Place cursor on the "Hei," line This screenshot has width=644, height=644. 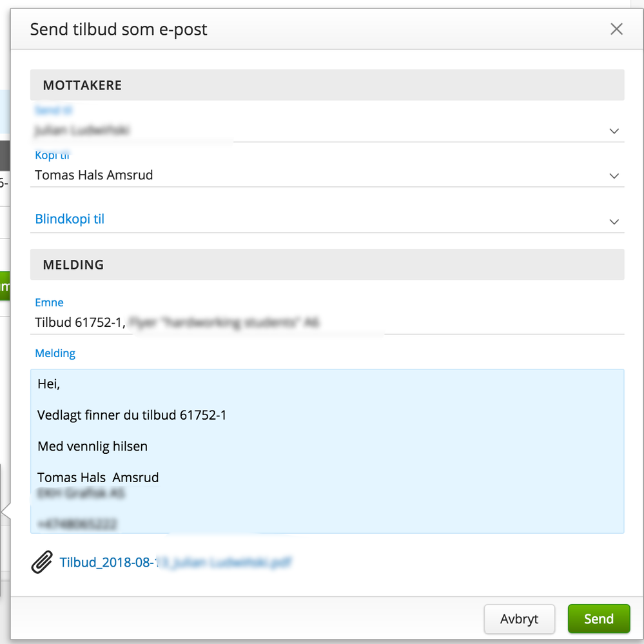pos(49,384)
